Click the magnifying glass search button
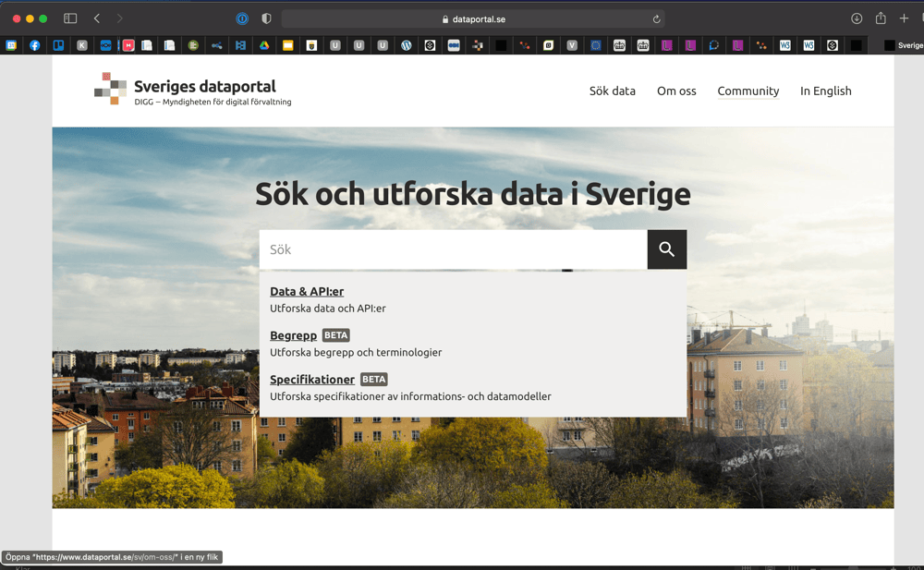Image resolution: width=924 pixels, height=570 pixels. 666,249
